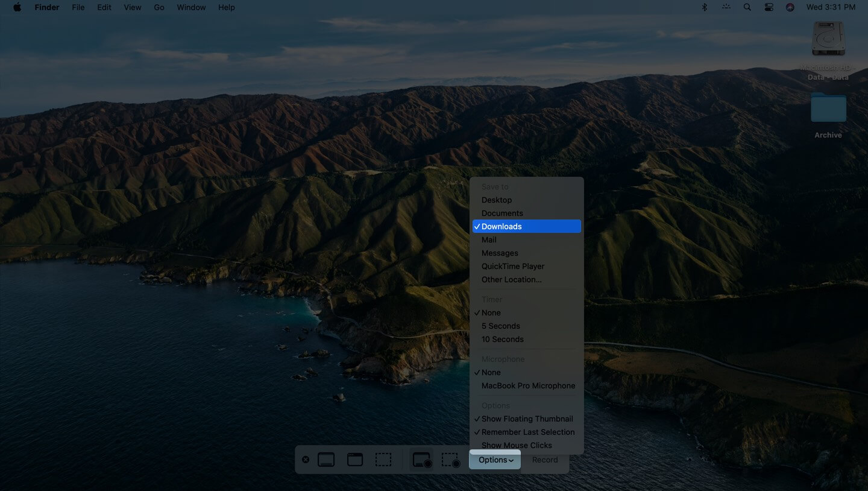Open Control Center icon in menu bar
The width and height of the screenshot is (868, 491).
(769, 7)
